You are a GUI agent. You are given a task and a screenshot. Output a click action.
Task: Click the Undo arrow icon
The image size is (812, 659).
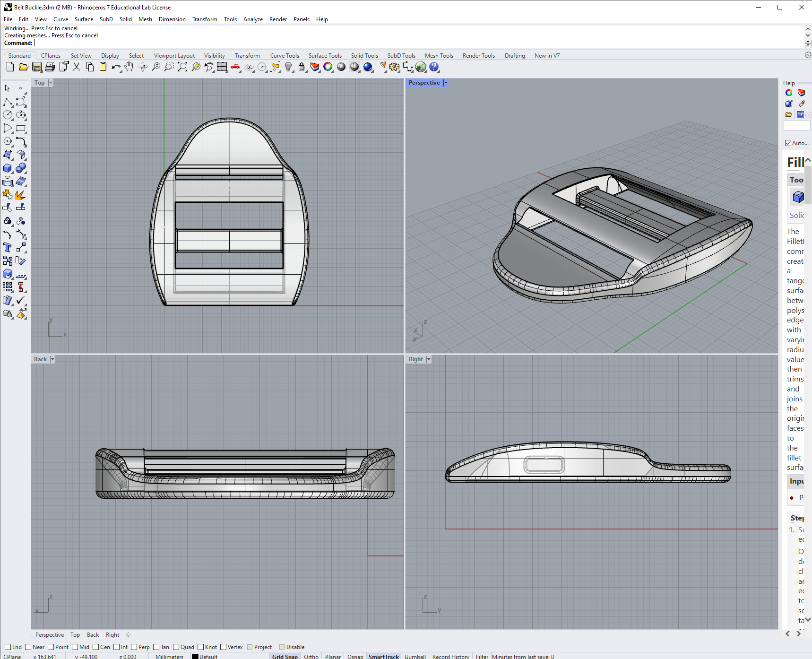point(116,67)
